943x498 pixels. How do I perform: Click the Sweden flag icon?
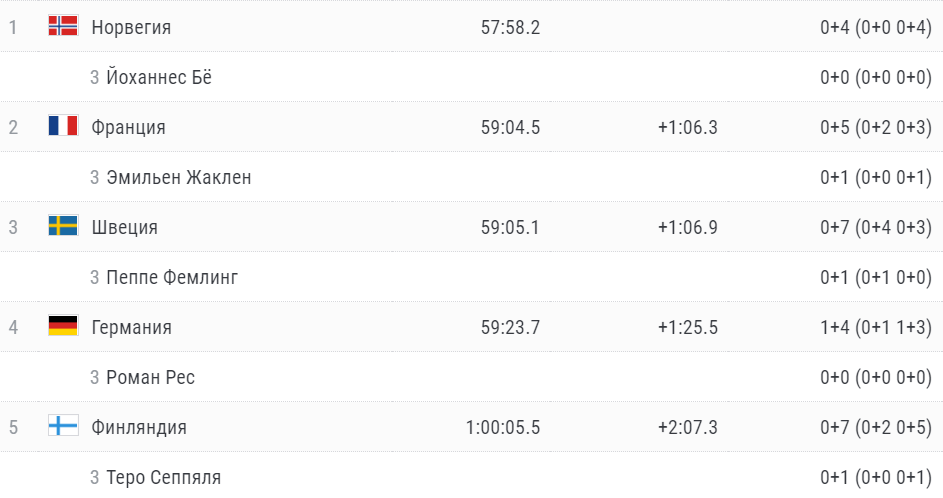tap(63, 226)
